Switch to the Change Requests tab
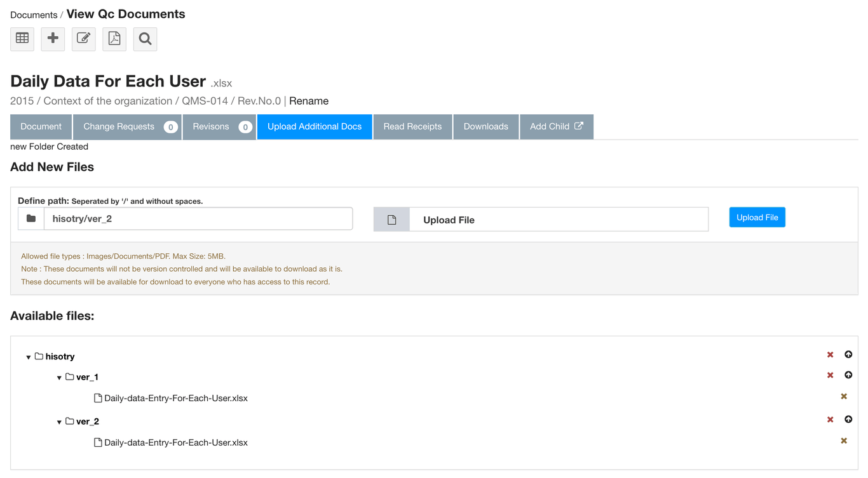 127,126
